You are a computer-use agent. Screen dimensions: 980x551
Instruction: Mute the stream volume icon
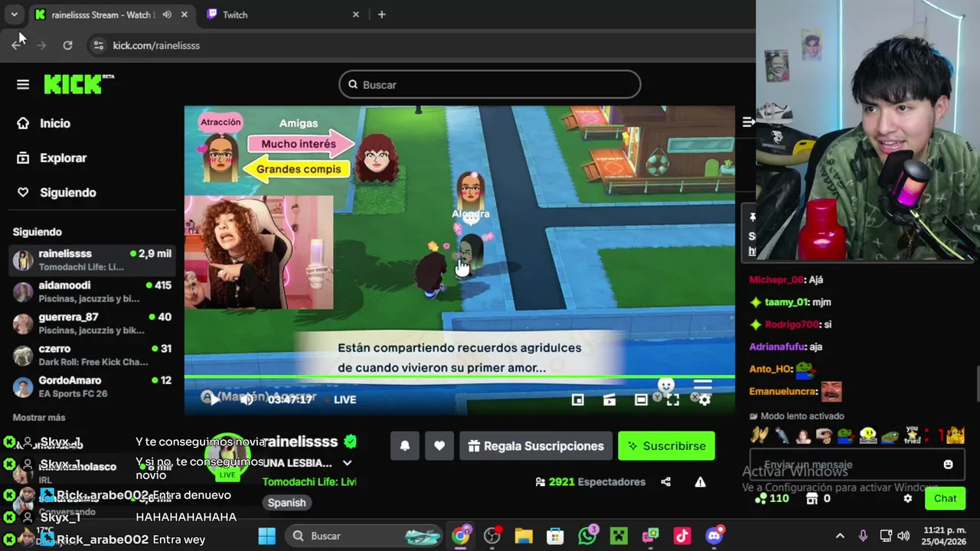[247, 399]
